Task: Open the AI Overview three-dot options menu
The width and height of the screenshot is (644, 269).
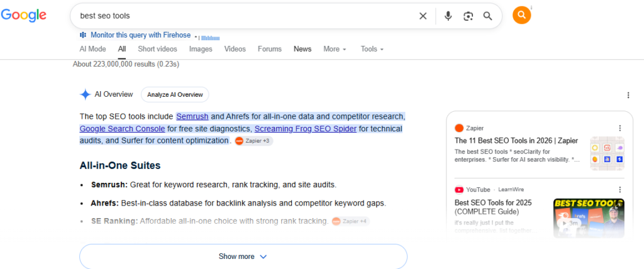Action: pyautogui.click(x=628, y=96)
